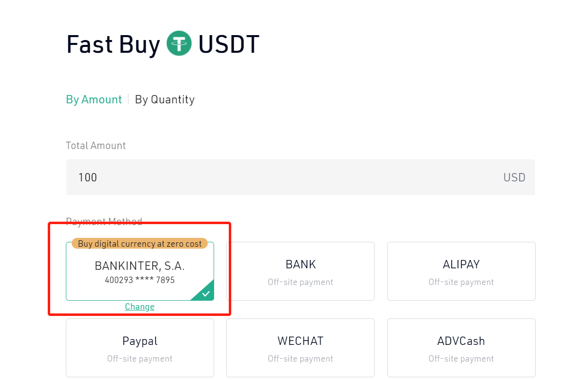The image size is (576, 380).
Task: Choose ALIPAY off-site payment method
Action: pos(461,271)
